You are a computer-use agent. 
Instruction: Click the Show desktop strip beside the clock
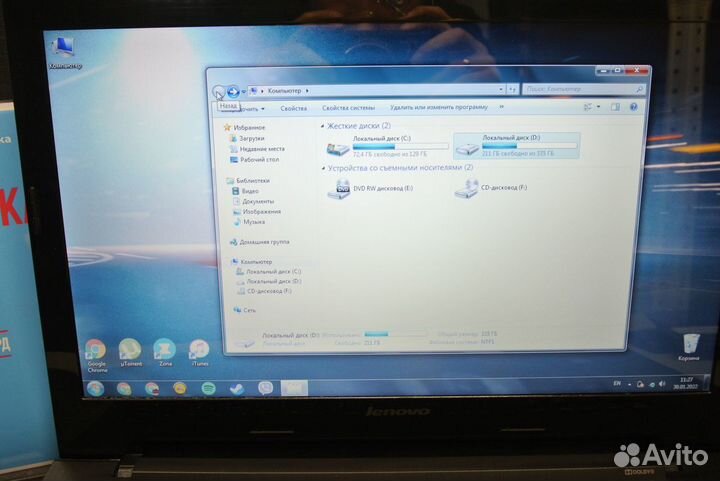pyautogui.click(x=705, y=383)
